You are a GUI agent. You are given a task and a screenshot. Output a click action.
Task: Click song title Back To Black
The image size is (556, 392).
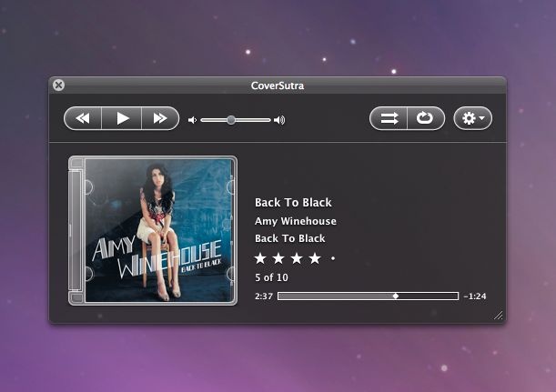pos(293,203)
